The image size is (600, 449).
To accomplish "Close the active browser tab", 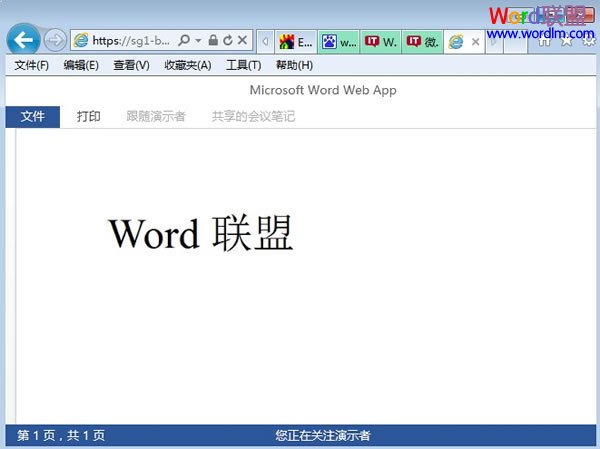I will click(x=475, y=42).
